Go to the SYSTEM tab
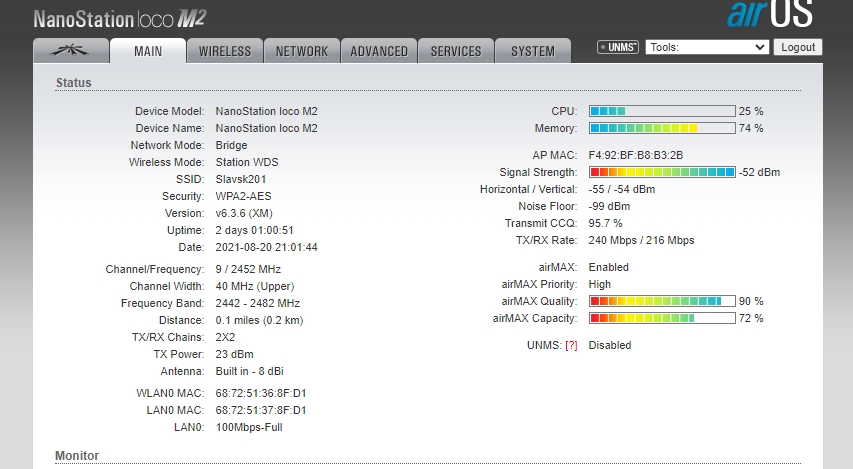The width and height of the screenshot is (853, 469). (533, 51)
